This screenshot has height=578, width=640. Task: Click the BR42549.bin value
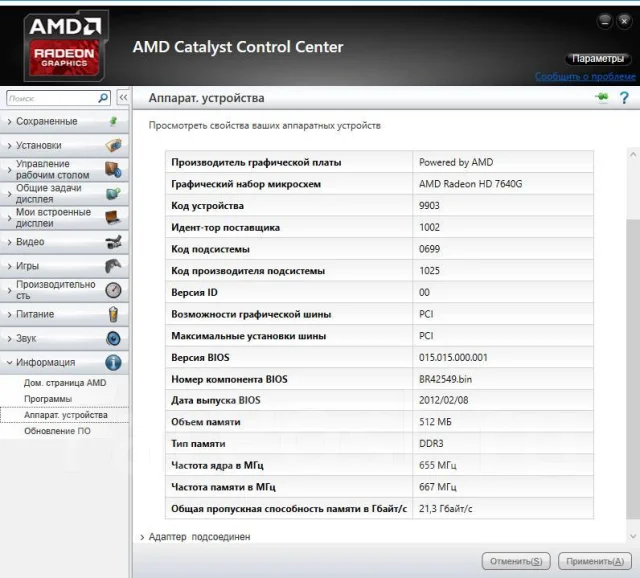click(445, 379)
